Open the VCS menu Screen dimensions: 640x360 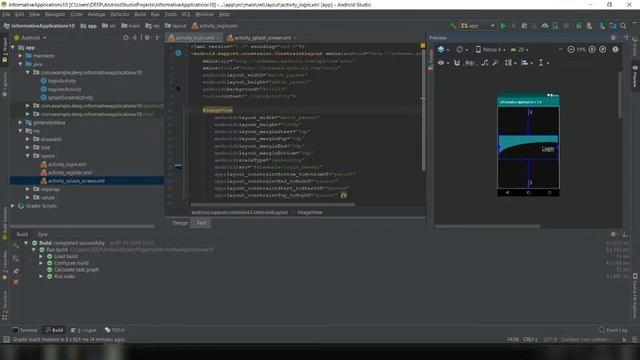[186, 14]
